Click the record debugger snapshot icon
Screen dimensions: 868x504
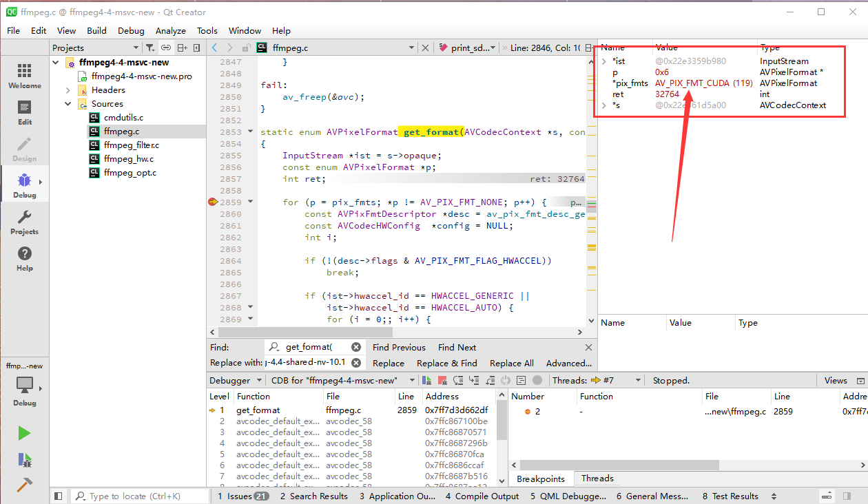537,380
